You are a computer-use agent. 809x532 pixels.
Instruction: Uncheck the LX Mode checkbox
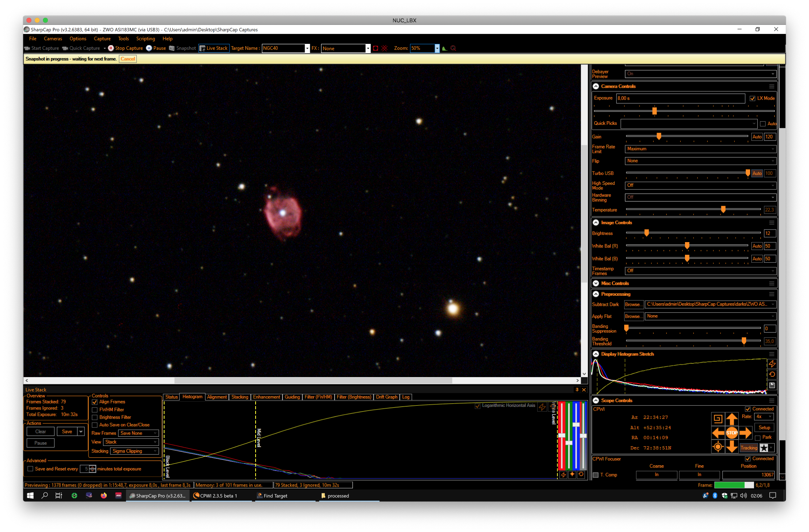coord(753,98)
